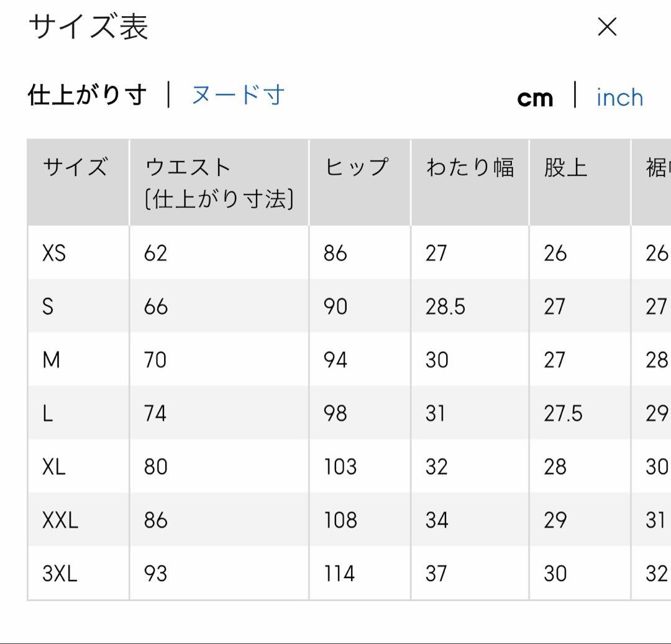This screenshot has height=644, width=671.
Task: Click the ヒップ column header
Action: pyautogui.click(x=357, y=168)
